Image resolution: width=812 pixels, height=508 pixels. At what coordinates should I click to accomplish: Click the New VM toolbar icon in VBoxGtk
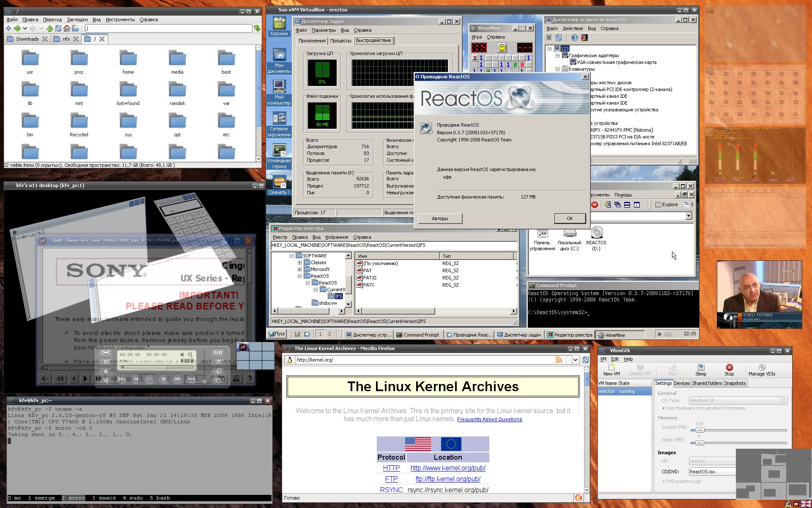point(612,370)
